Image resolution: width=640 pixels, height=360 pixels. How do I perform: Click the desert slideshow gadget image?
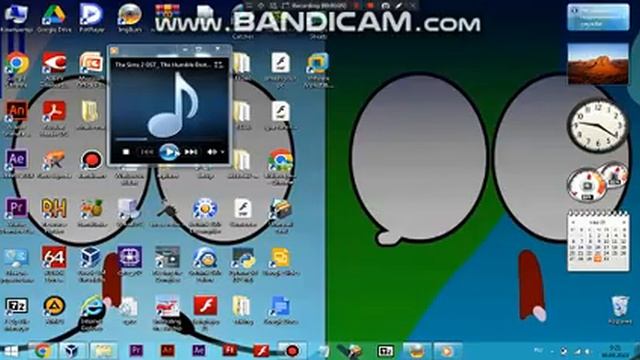pos(598,63)
